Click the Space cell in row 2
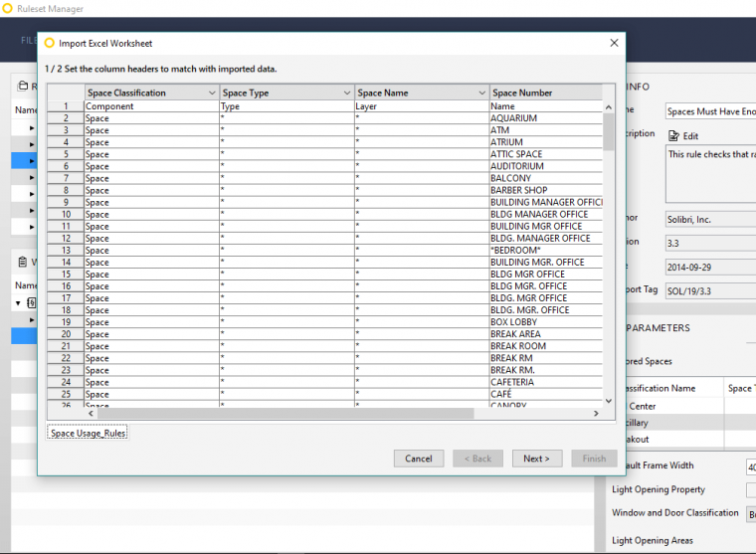The width and height of the screenshot is (756, 554). point(152,118)
